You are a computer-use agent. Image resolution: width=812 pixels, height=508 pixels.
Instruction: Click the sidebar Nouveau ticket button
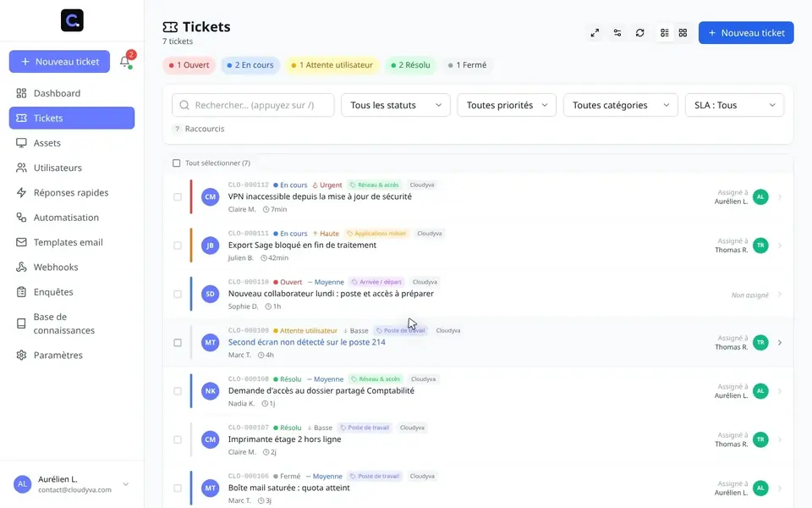(59, 62)
